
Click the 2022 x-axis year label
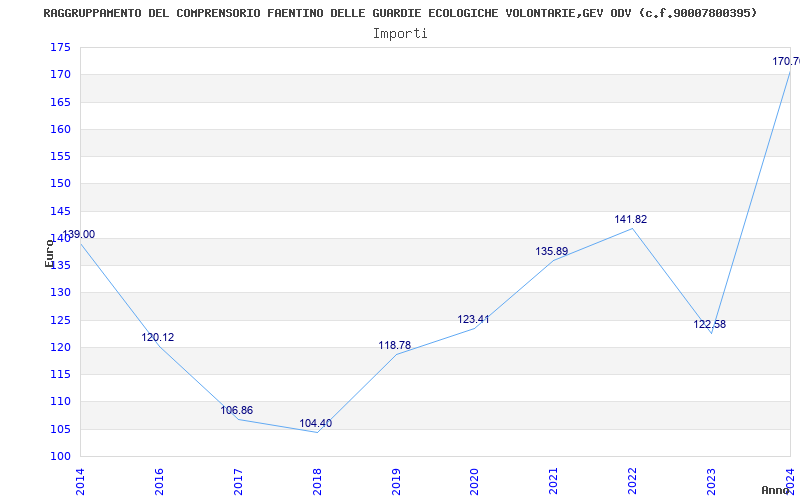click(632, 482)
